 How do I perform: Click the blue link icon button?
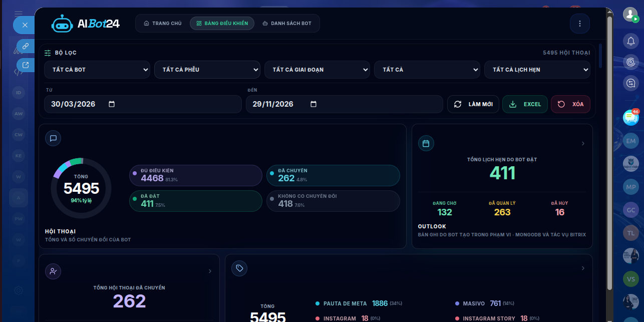coord(26,46)
